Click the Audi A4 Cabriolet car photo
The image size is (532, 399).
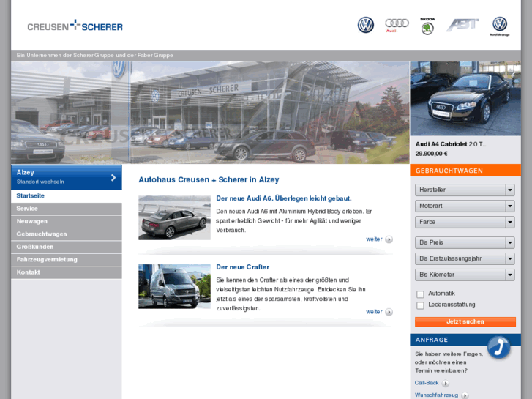click(465, 99)
